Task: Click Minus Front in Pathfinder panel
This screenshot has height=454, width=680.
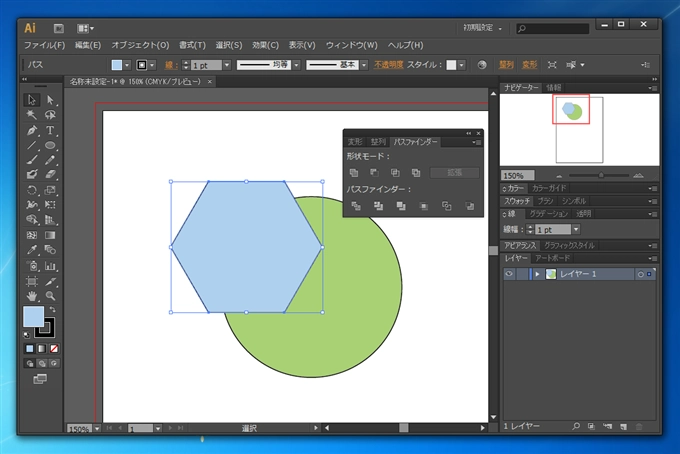Action: click(374, 173)
